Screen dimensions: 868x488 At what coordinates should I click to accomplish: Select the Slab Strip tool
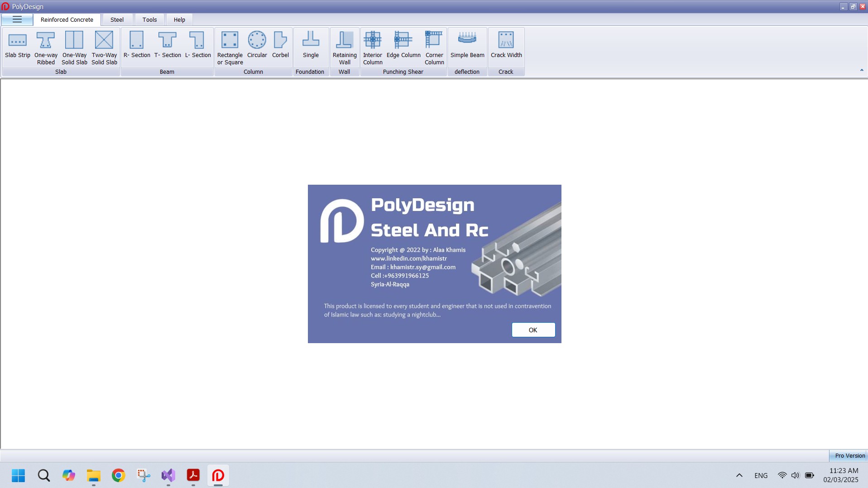(18, 46)
